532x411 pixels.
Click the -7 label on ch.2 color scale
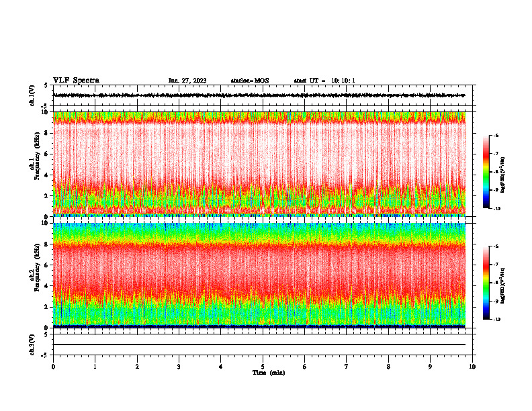tap(496, 265)
